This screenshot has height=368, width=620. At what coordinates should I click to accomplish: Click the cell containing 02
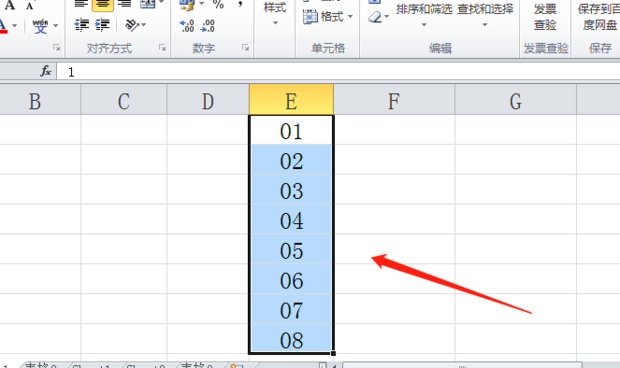coord(291,160)
